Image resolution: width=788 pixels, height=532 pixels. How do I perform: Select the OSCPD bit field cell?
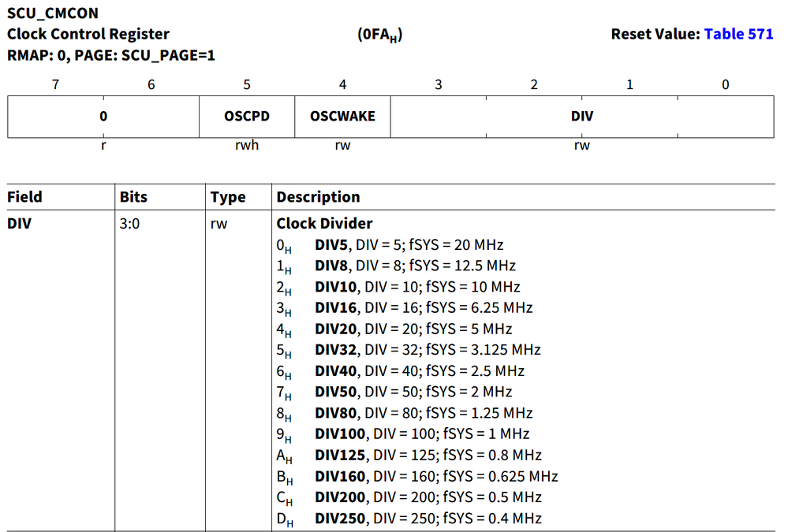(246, 116)
